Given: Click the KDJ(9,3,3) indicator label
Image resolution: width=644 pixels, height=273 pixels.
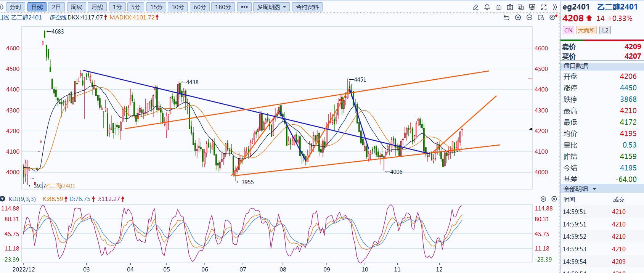Looking at the screenshot, I should point(22,199).
